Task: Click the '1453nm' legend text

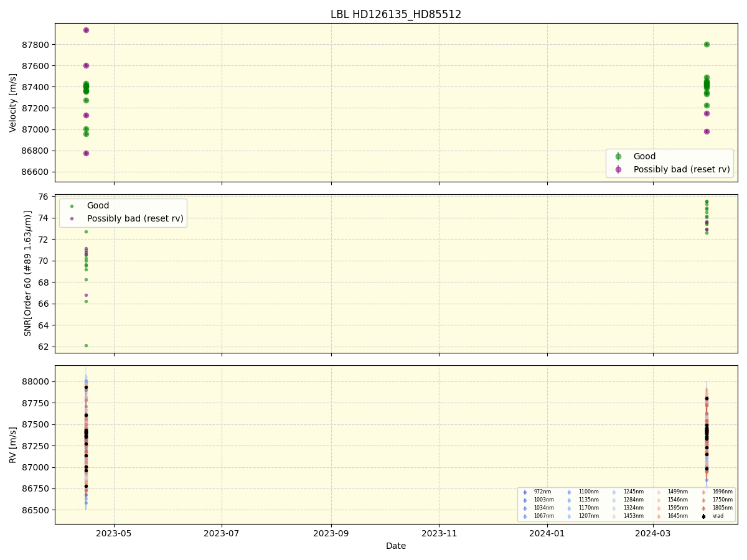Action: click(633, 516)
